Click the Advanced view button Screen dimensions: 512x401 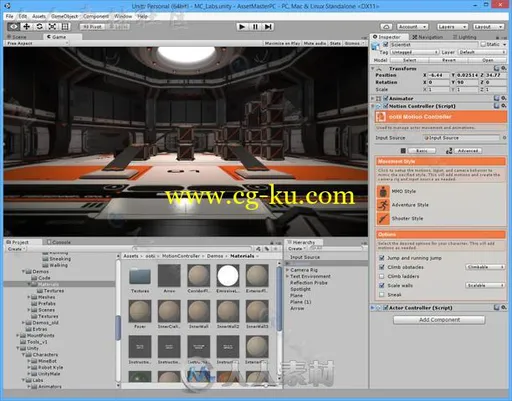point(468,151)
